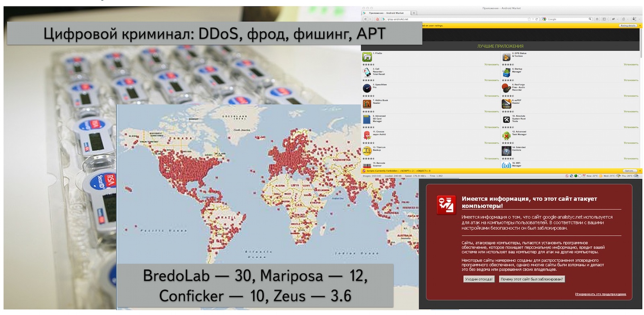Click 'Установить' for Startup Manager
Image resolution: width=644 pixels, height=315 pixels.
point(631,80)
